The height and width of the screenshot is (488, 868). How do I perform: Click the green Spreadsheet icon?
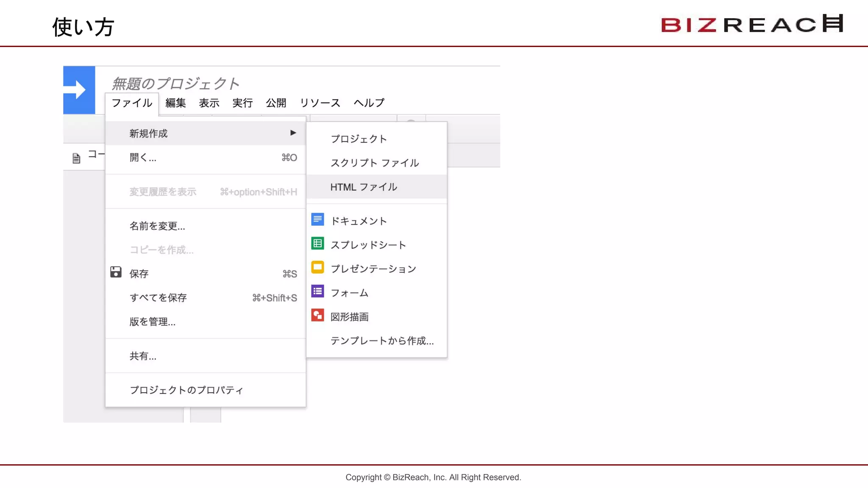tap(317, 244)
